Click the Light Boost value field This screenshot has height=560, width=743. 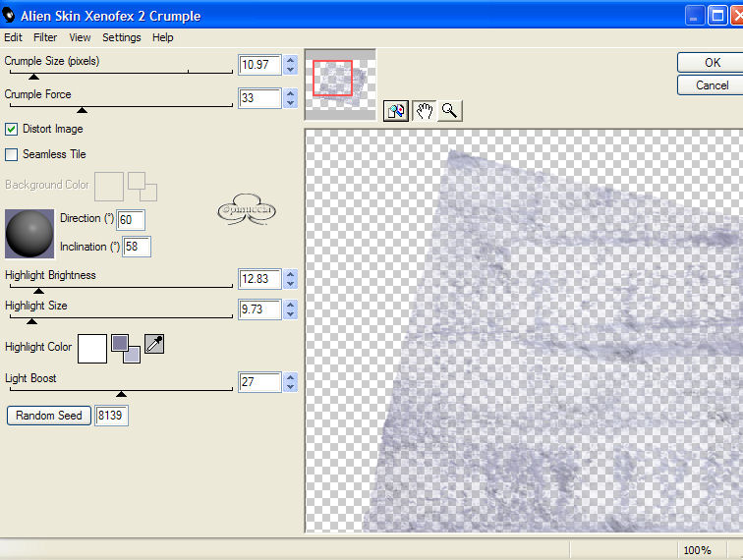point(259,382)
